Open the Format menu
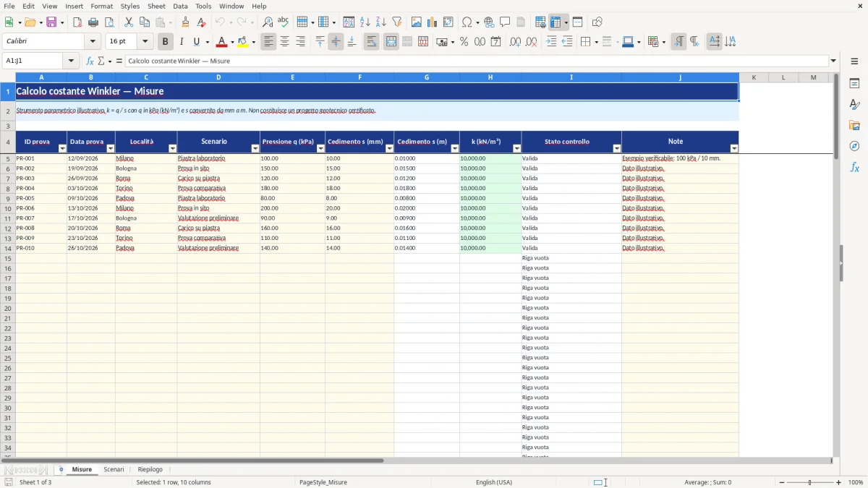This screenshot has width=868, height=488. click(102, 6)
